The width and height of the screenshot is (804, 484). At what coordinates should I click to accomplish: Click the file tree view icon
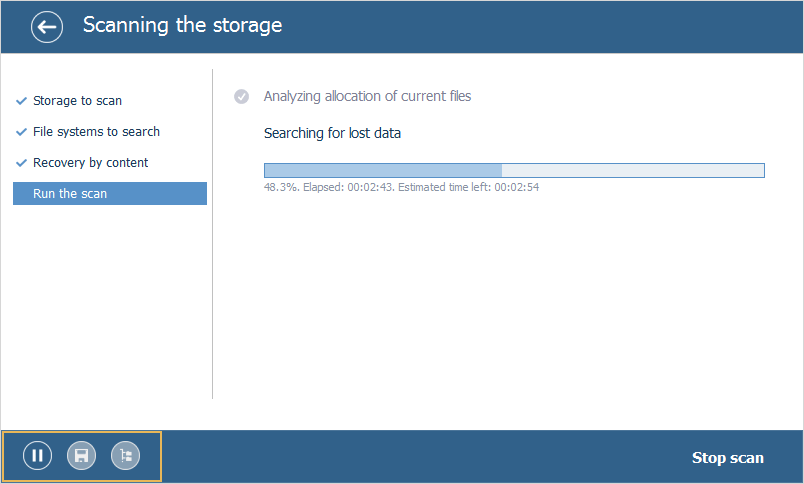(125, 456)
